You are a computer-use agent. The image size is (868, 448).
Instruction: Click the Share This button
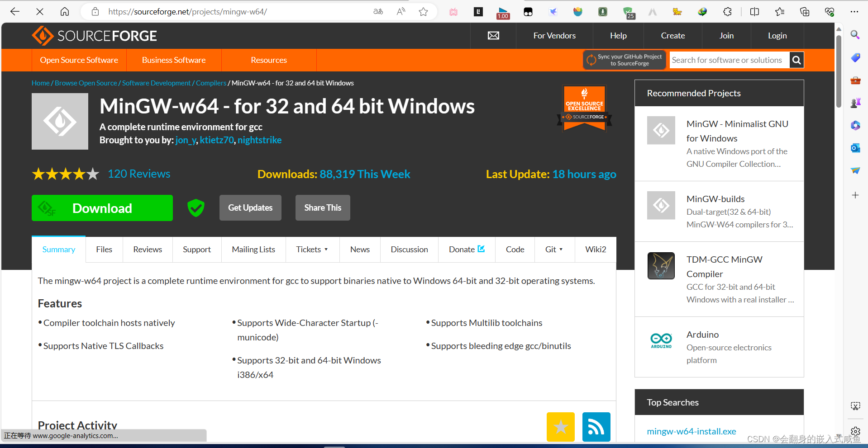[323, 208]
